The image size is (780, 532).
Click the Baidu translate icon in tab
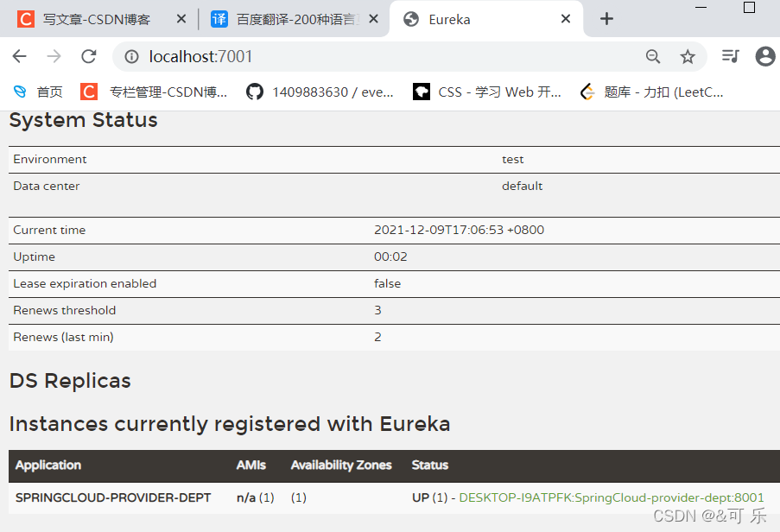coord(219,19)
